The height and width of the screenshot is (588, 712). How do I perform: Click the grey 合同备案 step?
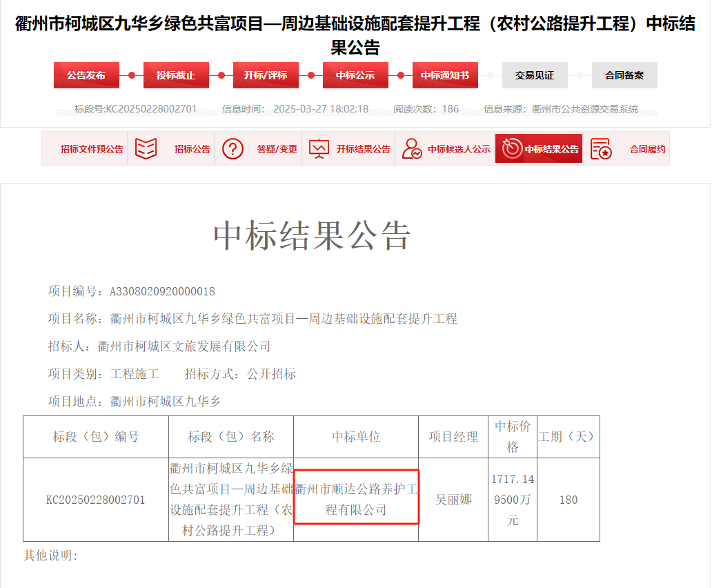point(624,75)
